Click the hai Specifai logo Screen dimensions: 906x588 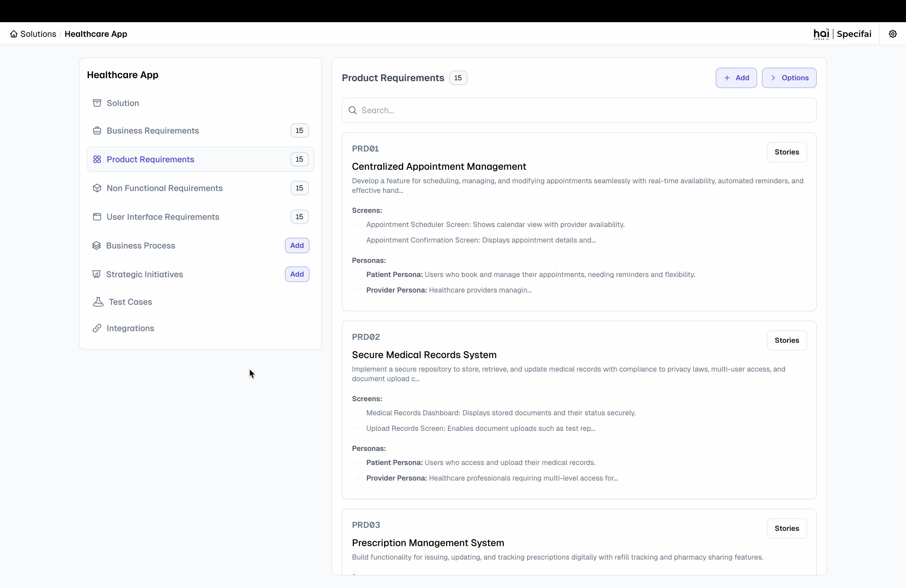pos(842,34)
